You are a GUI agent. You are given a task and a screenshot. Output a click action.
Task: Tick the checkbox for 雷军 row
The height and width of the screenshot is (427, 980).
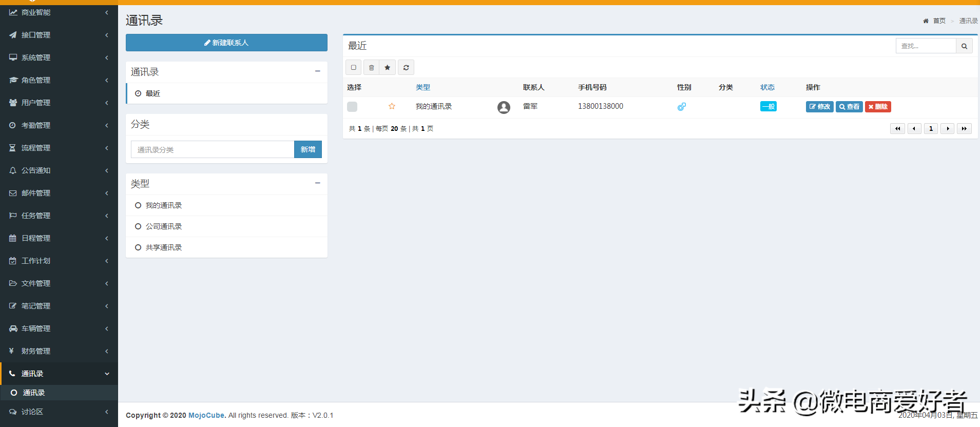click(352, 107)
